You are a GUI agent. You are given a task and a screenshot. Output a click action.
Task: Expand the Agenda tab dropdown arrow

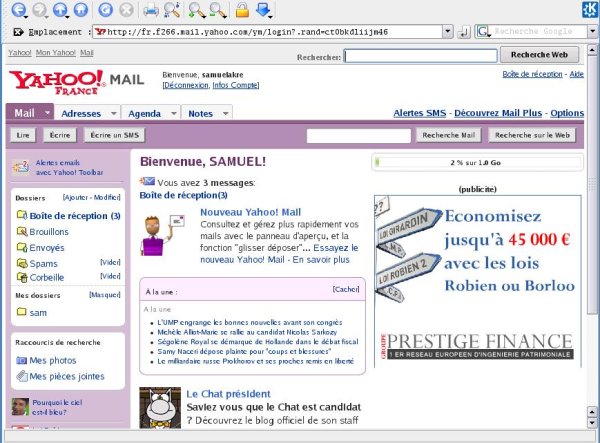coord(174,113)
